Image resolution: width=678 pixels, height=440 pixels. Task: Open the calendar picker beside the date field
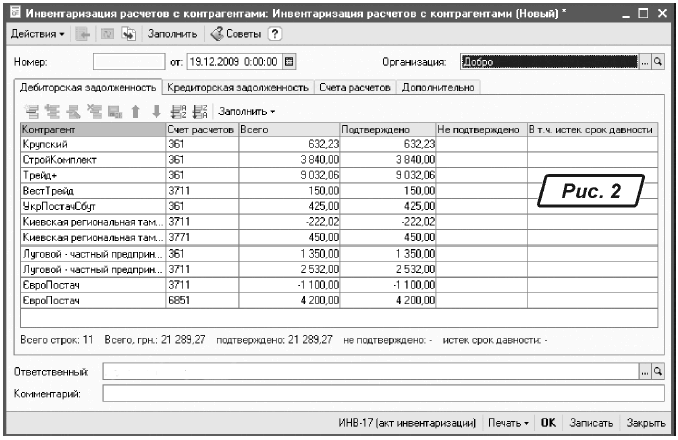290,62
